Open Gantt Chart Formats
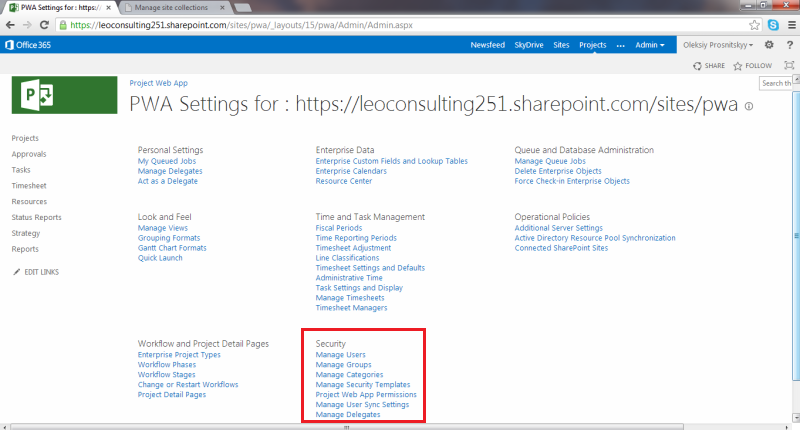Screen dimensions: 800x430 pos(172,248)
